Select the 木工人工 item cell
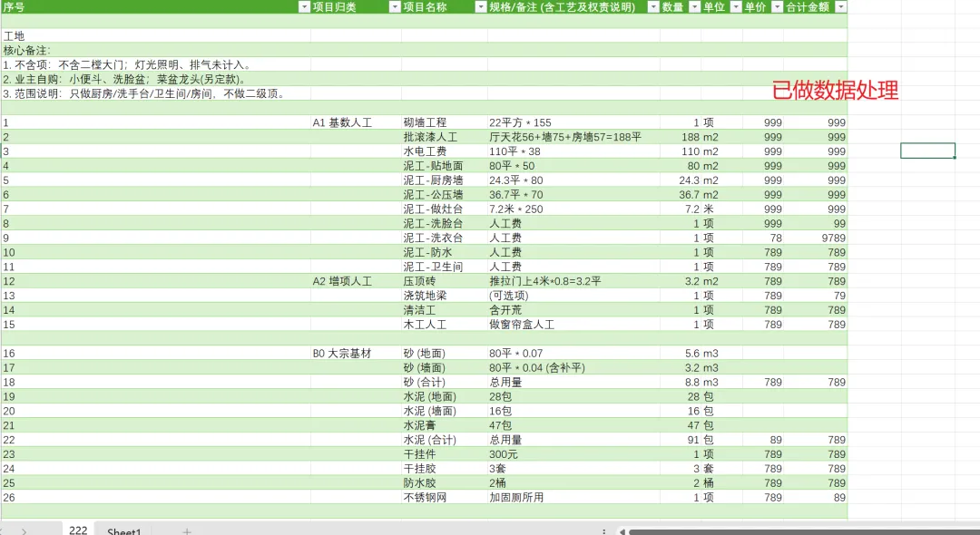This screenshot has width=980, height=535. coord(445,325)
